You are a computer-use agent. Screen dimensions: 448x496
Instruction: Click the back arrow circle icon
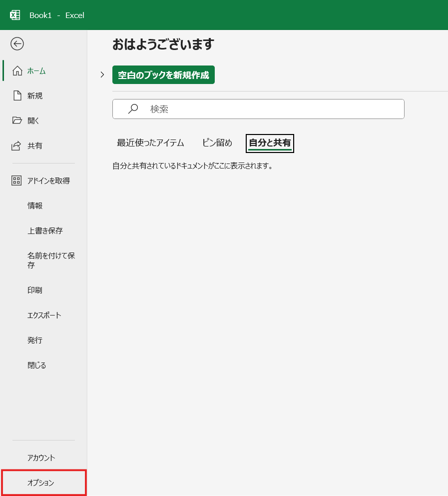coord(17,44)
